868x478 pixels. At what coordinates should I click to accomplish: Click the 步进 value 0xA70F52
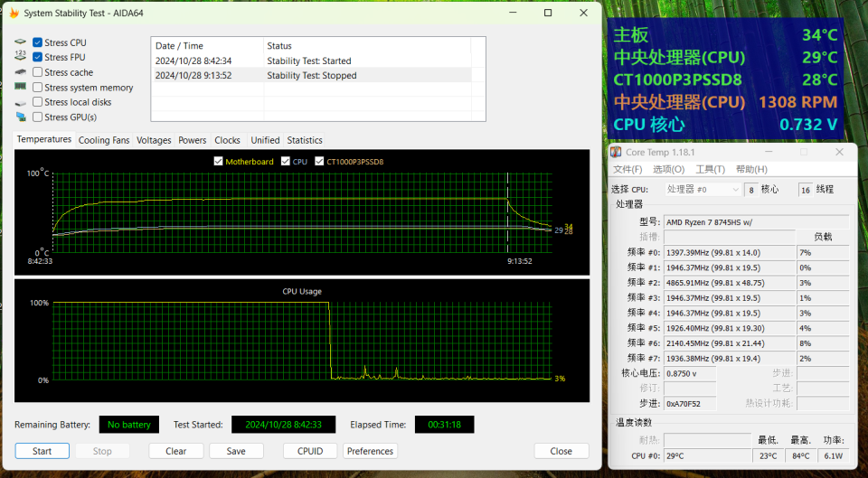coord(690,404)
